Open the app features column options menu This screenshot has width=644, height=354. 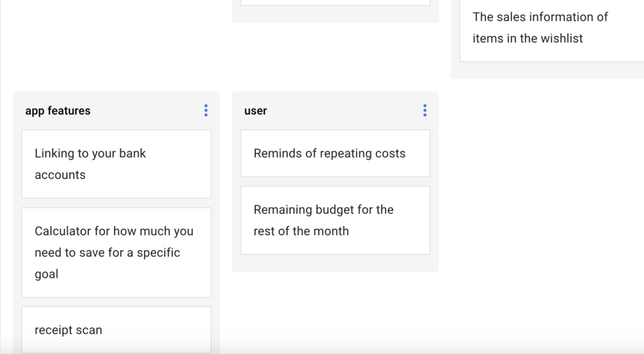click(x=206, y=111)
